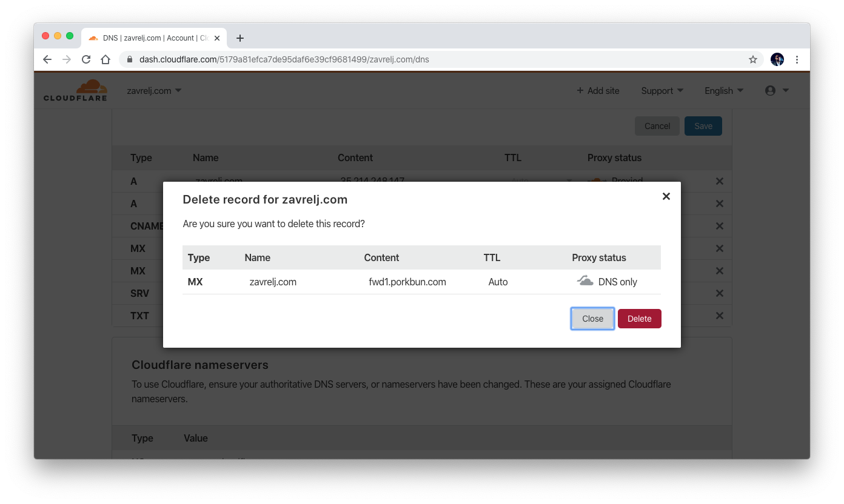This screenshot has height=504, width=844.
Task: Open the browser home page icon
Action: 105,59
